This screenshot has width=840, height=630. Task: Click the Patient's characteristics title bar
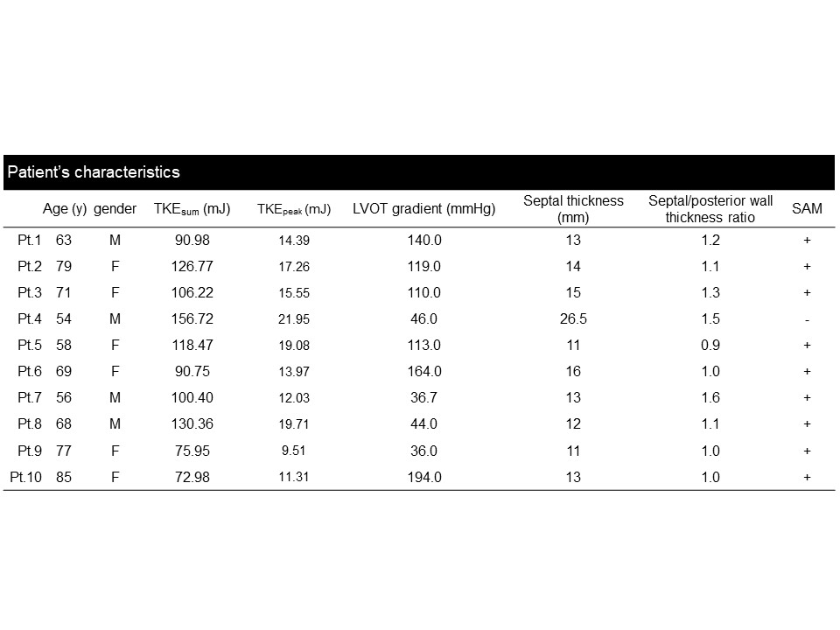[x=94, y=172]
